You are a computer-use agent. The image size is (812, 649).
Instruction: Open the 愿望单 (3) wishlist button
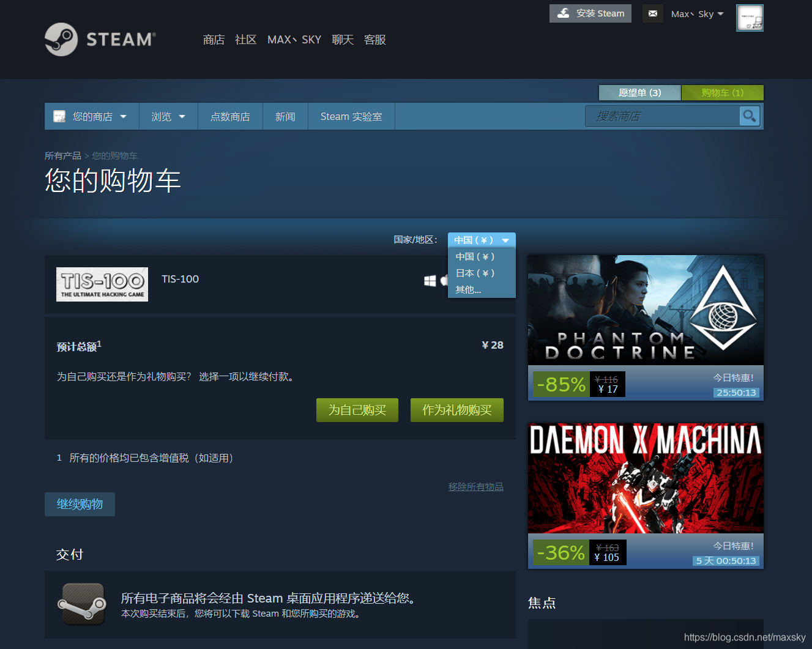point(639,92)
